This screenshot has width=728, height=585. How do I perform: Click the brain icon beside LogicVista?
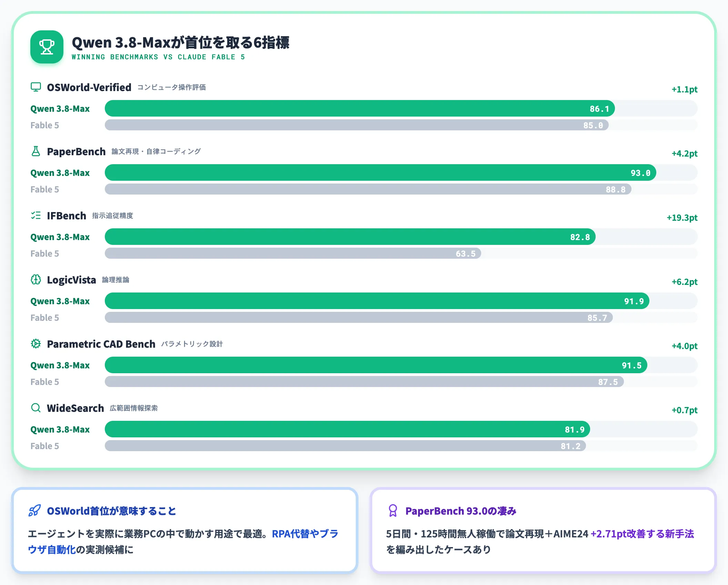(x=36, y=279)
